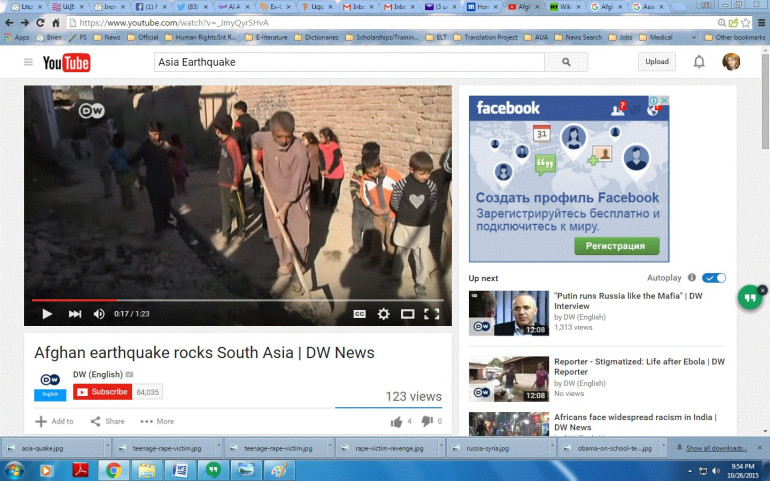Click the Ebola reporter video thumbnail
The width and height of the screenshot is (770, 481).
point(509,379)
